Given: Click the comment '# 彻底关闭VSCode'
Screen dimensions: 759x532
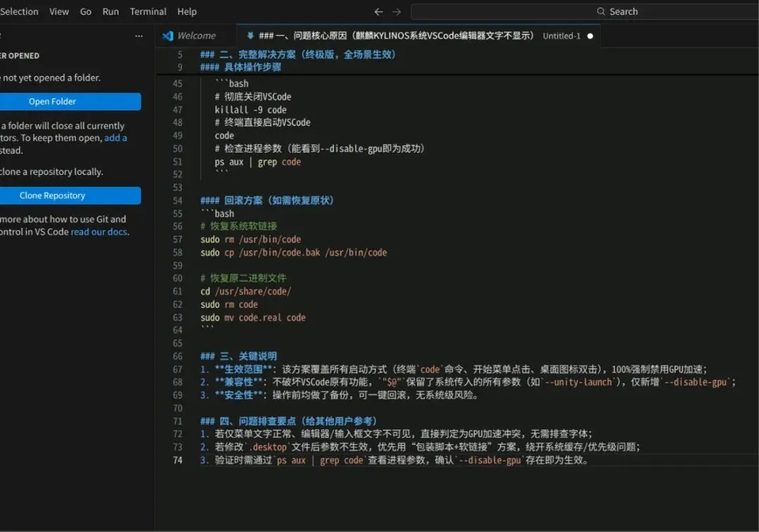Looking at the screenshot, I should [x=253, y=97].
